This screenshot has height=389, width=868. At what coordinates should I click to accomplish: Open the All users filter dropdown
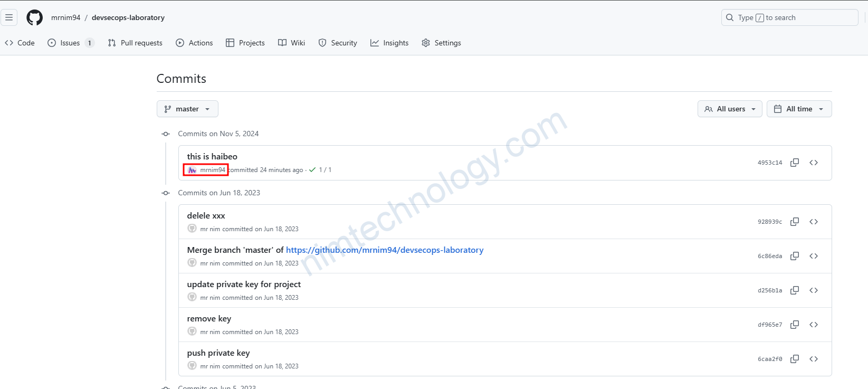pos(729,109)
